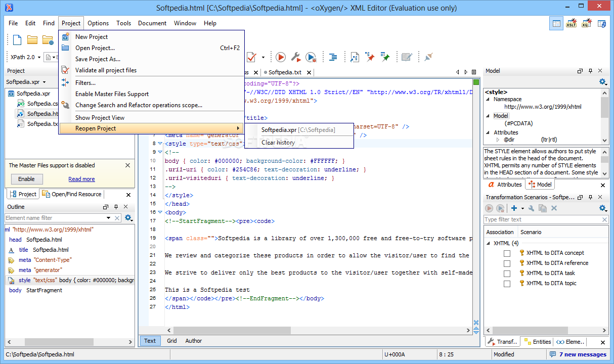Image resolution: width=614 pixels, height=364 pixels.
Task: Click the document-with-arrows icon beside Format and Indent
Action: pyautogui.click(x=355, y=57)
